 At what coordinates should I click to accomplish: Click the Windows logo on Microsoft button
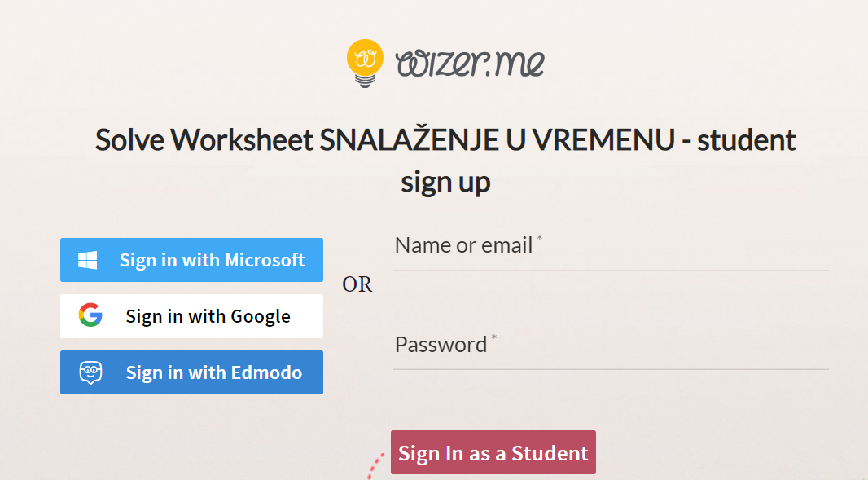[x=87, y=260]
